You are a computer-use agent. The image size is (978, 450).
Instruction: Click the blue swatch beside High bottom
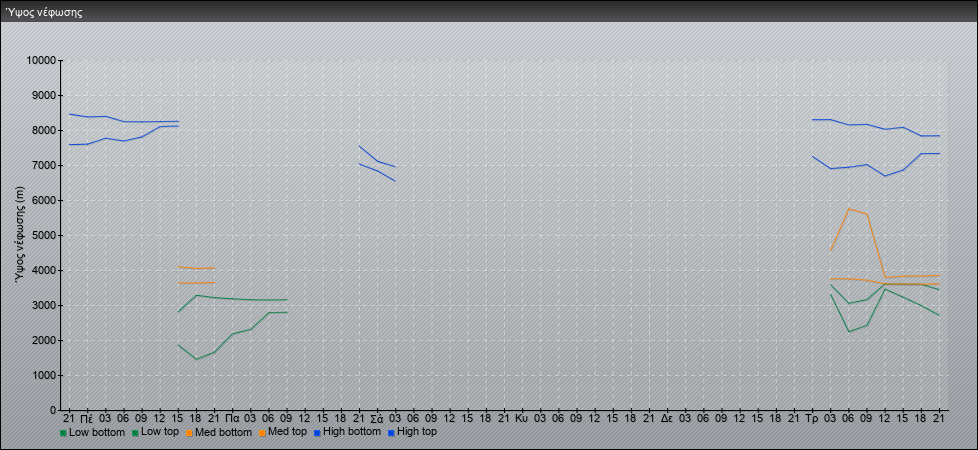click(317, 432)
